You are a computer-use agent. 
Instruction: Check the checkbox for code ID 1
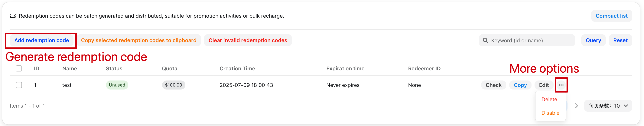(19, 85)
